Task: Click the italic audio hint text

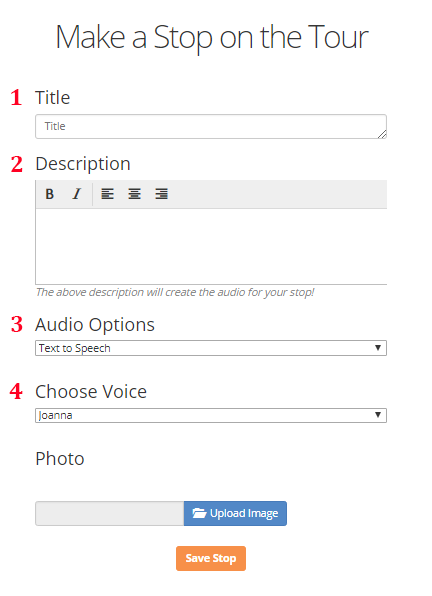Action: tap(175, 292)
